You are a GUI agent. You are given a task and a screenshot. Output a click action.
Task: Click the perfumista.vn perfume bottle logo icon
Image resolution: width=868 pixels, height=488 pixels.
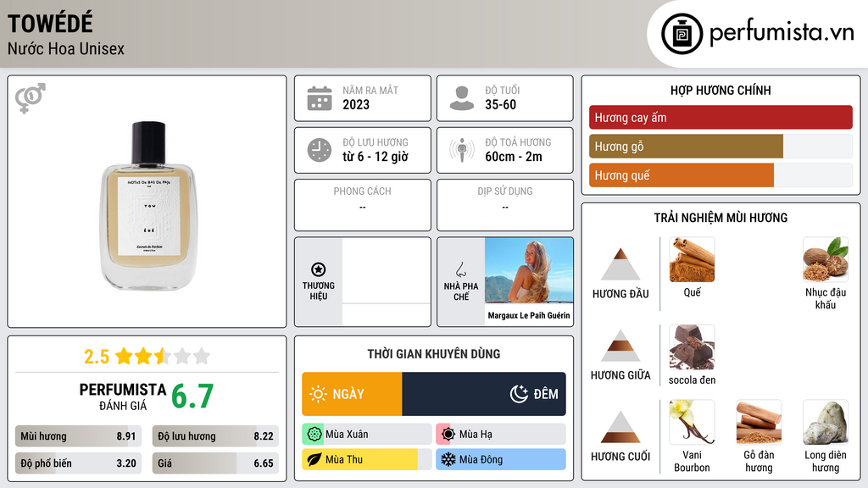(682, 34)
